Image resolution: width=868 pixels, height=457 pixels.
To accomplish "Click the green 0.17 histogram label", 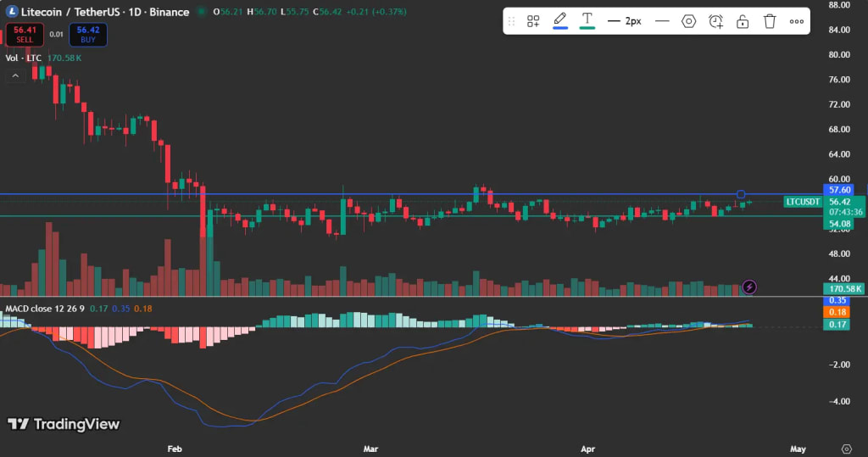I will pos(837,325).
